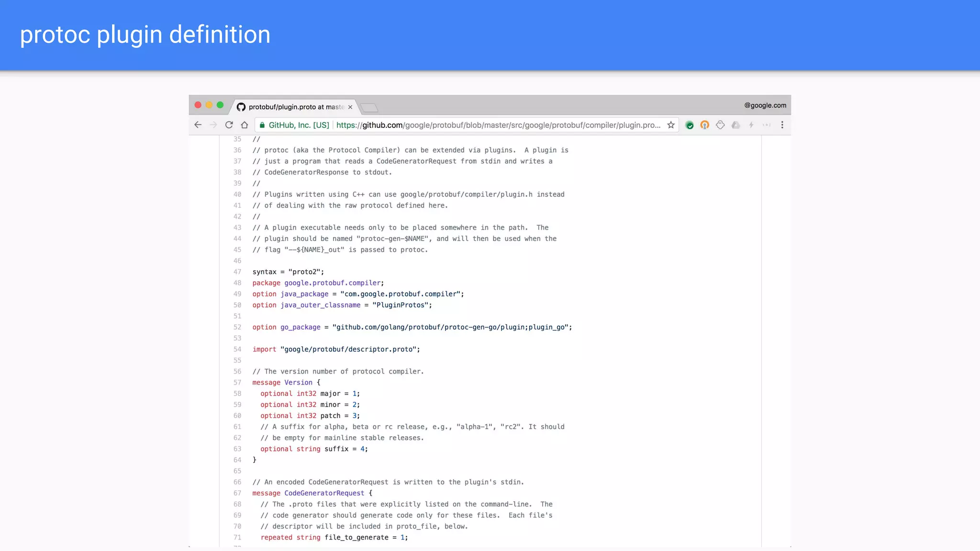Click the 'option java_package' line

tap(358, 294)
